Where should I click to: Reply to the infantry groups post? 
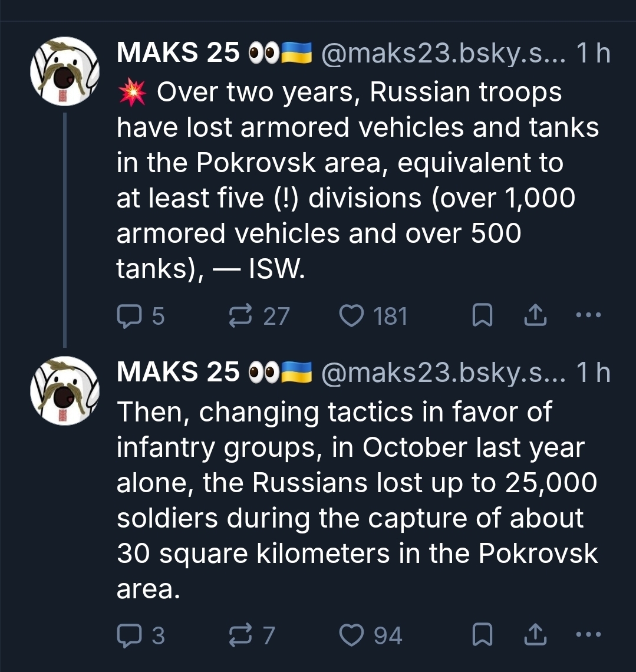127,635
